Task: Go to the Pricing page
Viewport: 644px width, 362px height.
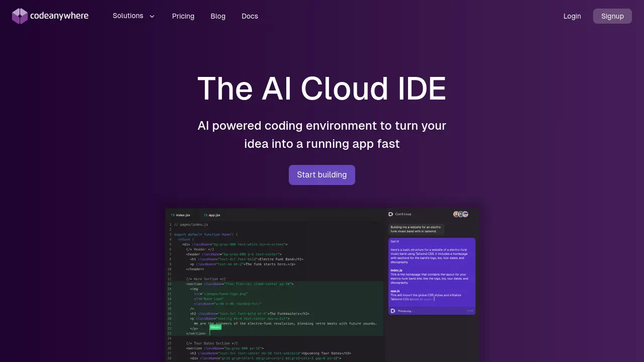Action: (183, 16)
